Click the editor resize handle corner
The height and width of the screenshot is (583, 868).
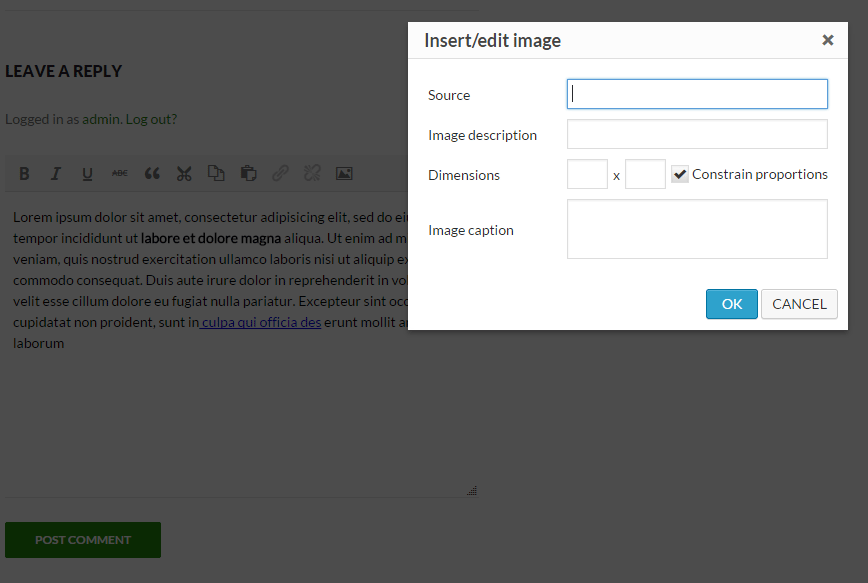click(x=472, y=491)
